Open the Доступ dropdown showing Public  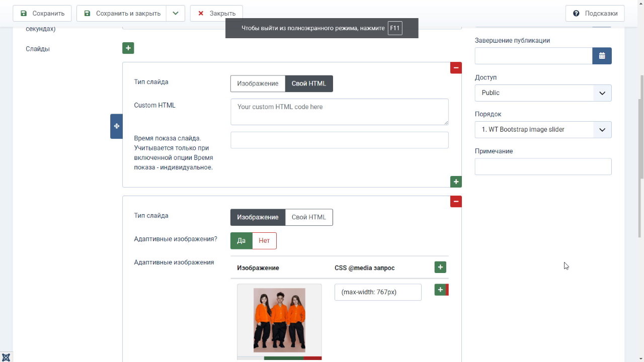(543, 93)
